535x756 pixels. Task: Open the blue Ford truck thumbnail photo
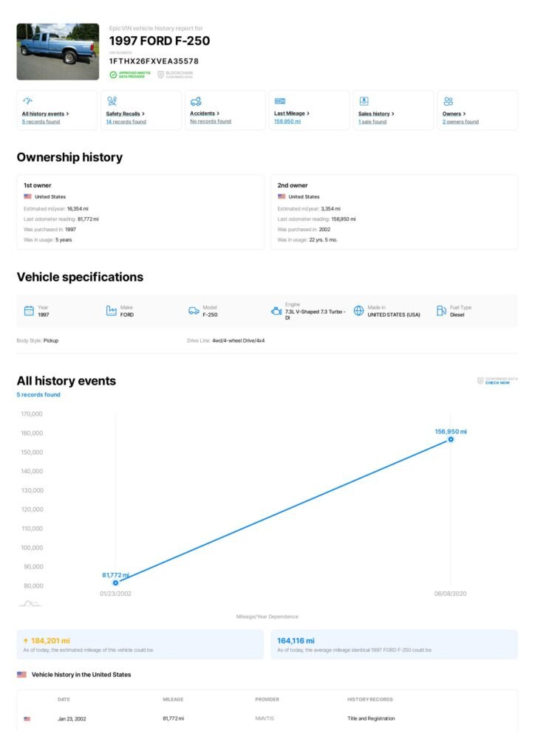(58, 51)
